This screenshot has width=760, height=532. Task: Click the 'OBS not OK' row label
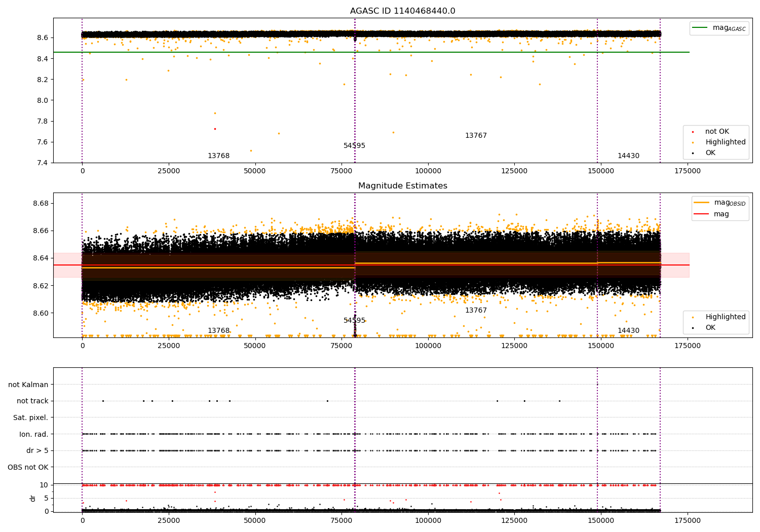tap(28, 468)
